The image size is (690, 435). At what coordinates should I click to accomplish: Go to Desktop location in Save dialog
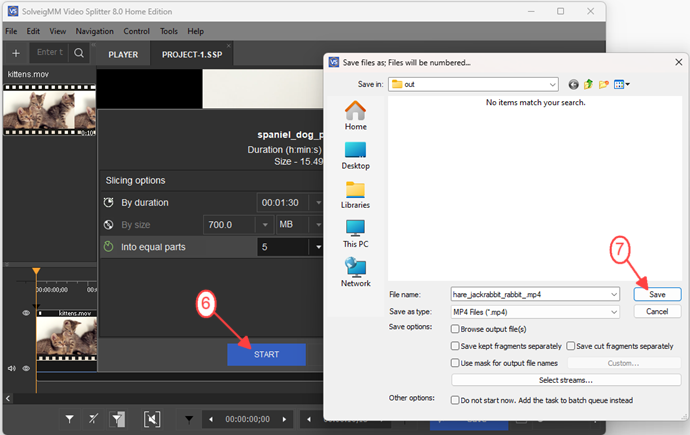click(x=356, y=155)
